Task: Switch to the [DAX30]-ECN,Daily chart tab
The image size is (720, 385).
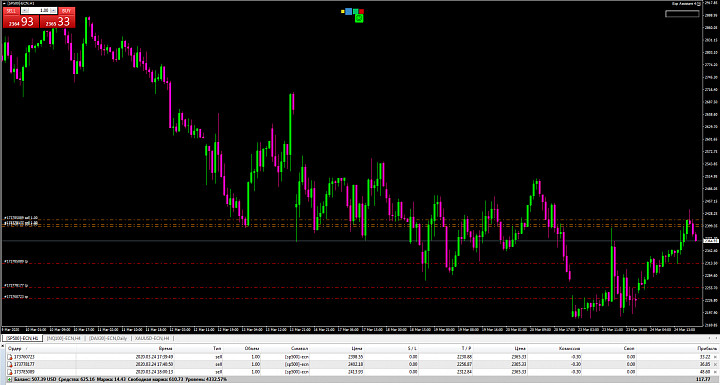Action: point(107,338)
